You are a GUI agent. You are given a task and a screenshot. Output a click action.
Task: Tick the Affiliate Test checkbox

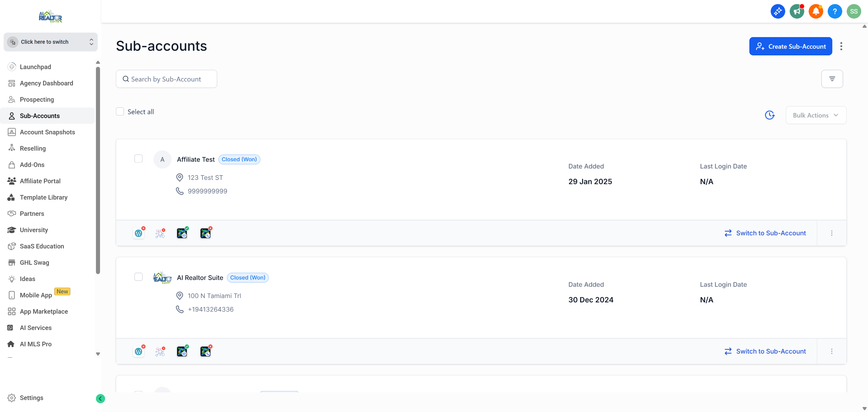point(138,159)
